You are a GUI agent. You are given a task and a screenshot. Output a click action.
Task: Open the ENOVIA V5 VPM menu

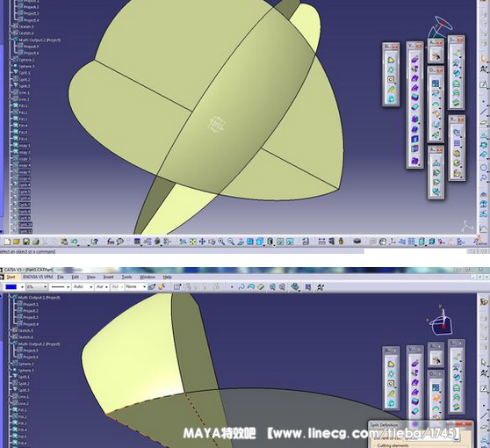tap(38, 277)
